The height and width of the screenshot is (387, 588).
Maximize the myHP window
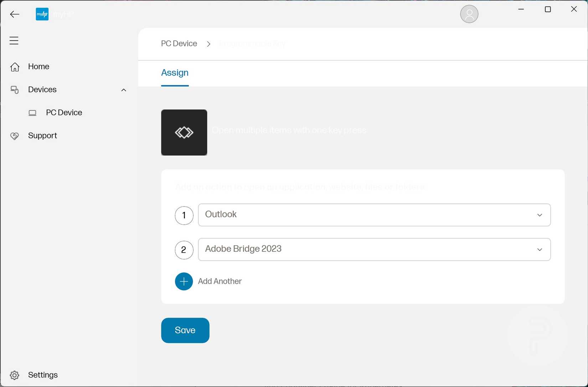(548, 9)
